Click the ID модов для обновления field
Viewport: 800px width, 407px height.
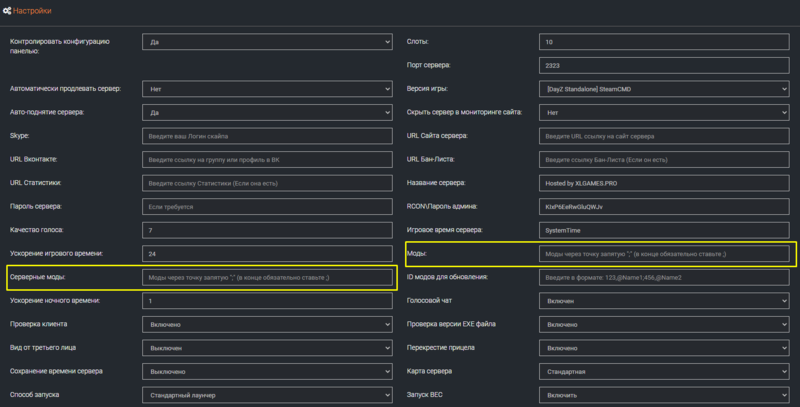point(663,277)
